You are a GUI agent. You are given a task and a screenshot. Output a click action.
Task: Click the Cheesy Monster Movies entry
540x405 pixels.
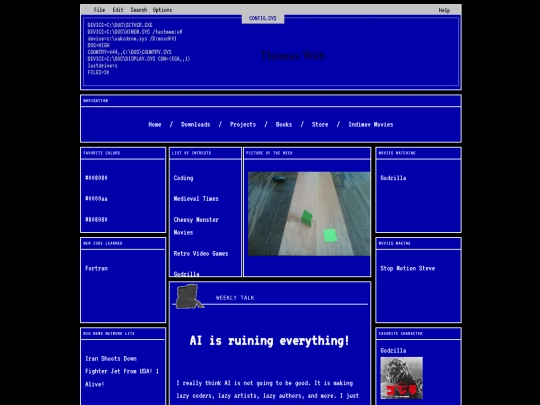(x=196, y=226)
